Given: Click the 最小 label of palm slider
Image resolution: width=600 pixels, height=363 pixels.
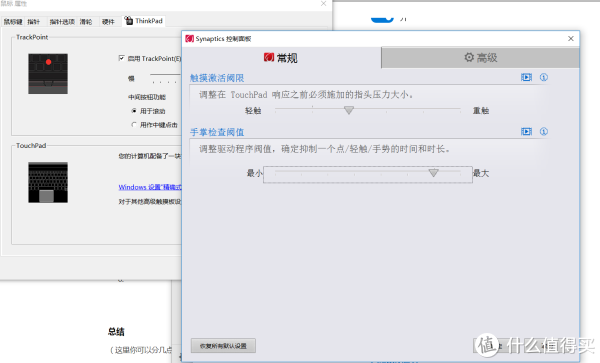Looking at the screenshot, I should point(254,173).
